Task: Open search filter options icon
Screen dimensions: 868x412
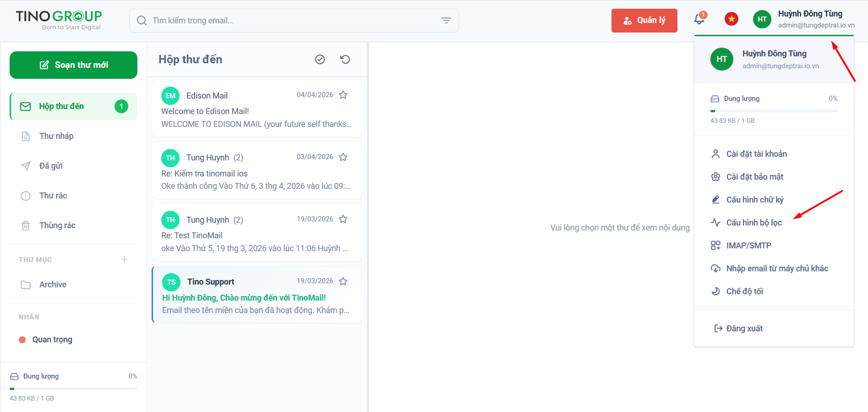Action: tap(446, 21)
